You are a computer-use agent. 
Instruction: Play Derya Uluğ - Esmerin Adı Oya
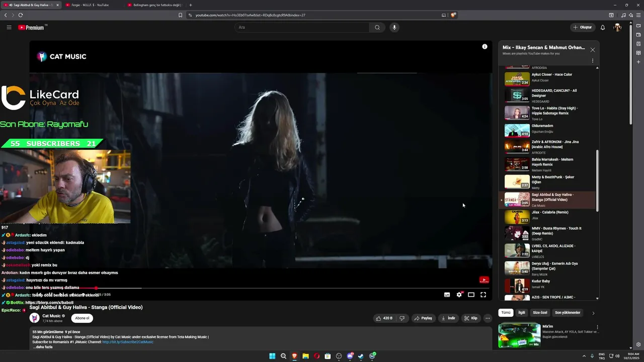coord(548,268)
